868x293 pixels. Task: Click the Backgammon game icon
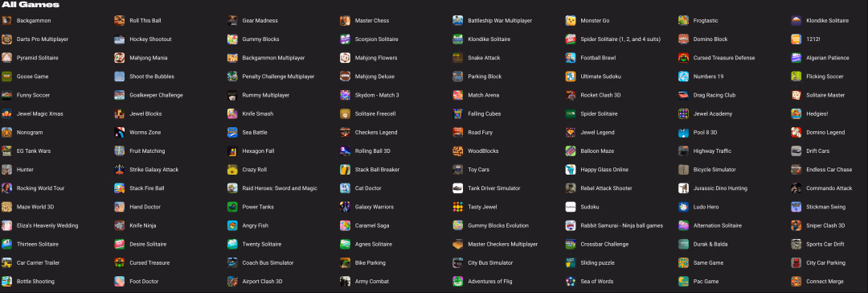click(6, 21)
